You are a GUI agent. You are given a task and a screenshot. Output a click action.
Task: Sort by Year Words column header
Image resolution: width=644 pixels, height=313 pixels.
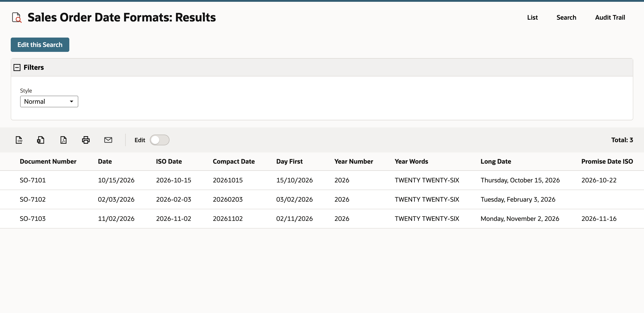click(x=411, y=161)
